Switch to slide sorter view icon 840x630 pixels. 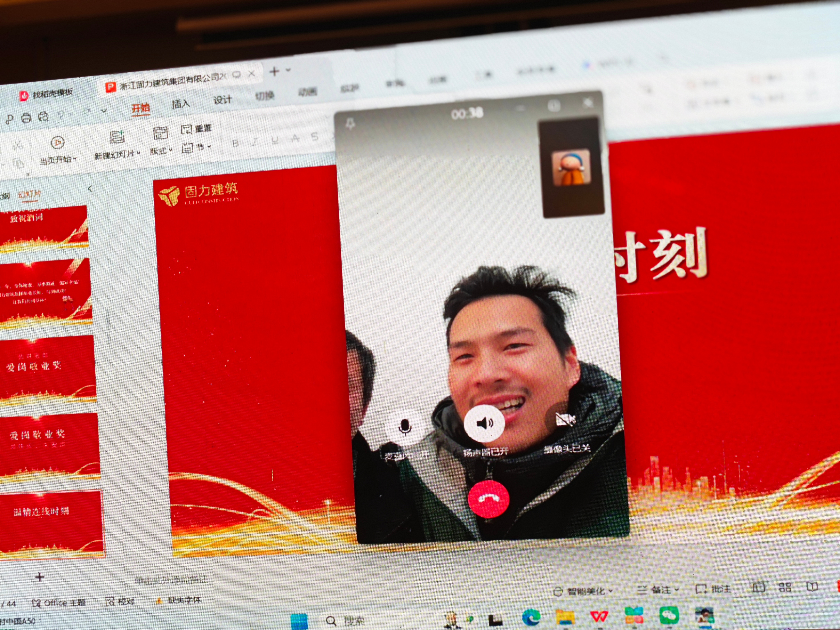tap(785, 588)
